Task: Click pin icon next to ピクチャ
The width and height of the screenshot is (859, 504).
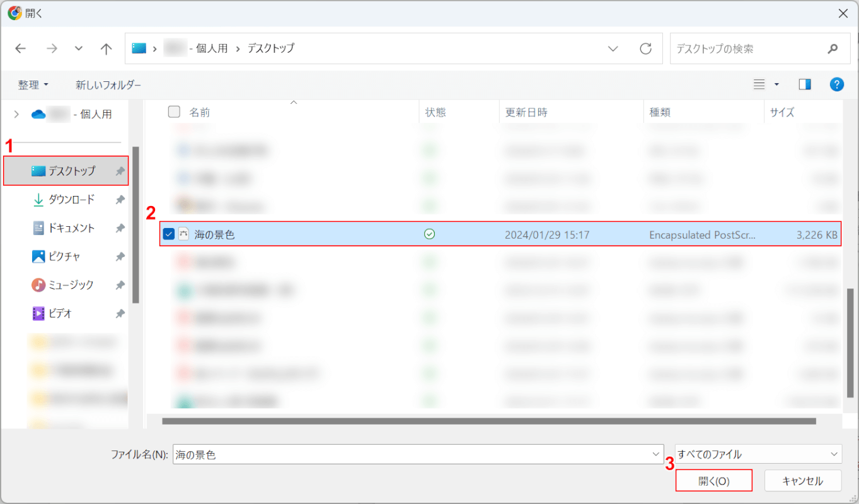Action: (x=120, y=256)
